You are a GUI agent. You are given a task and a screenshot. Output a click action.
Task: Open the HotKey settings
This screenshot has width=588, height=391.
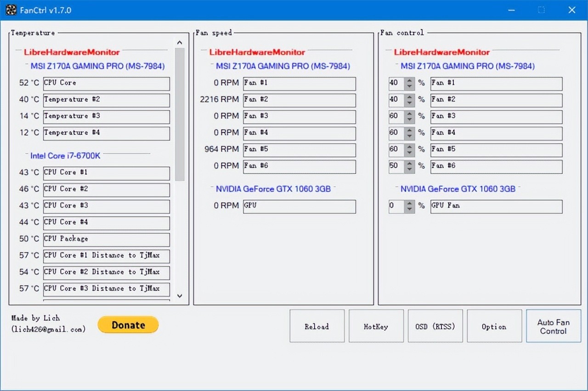tap(376, 326)
